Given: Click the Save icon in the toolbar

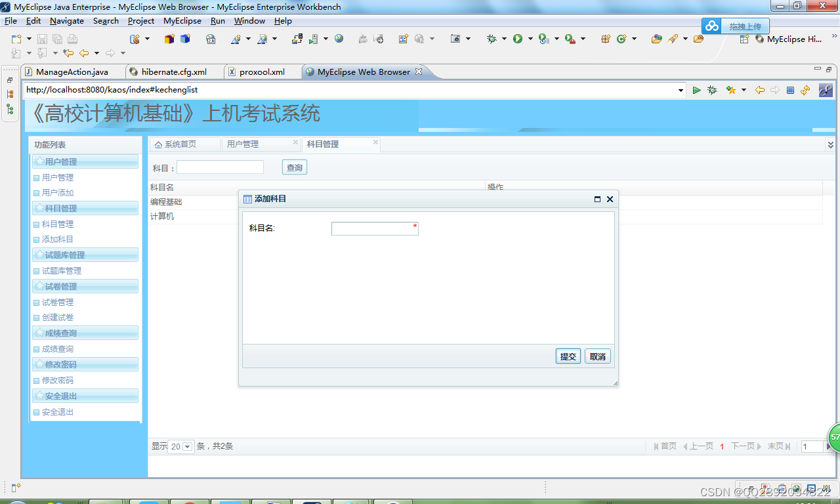Looking at the screenshot, I should point(42,39).
